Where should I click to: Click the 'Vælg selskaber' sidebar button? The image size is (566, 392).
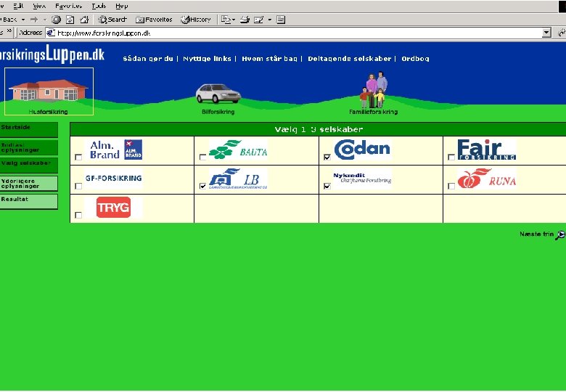tap(28, 165)
